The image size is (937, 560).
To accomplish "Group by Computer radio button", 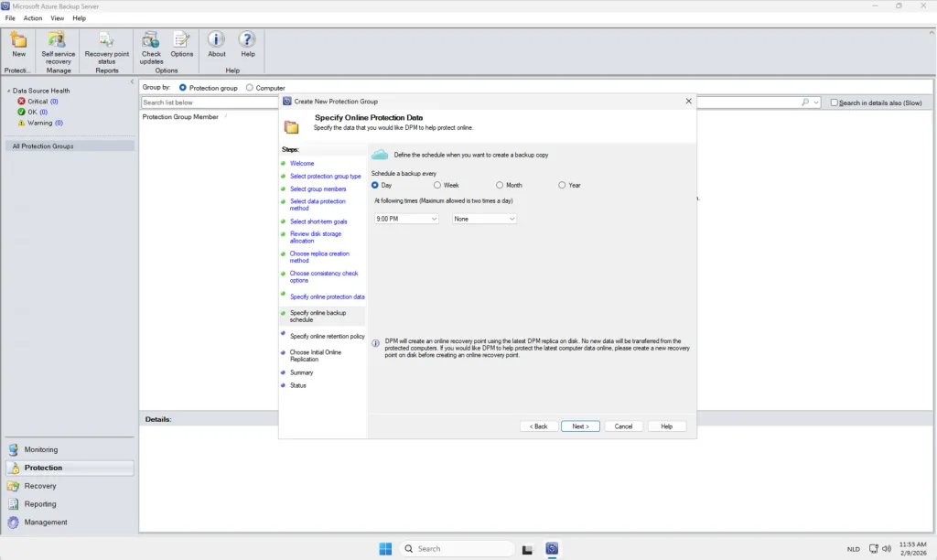I will pyautogui.click(x=250, y=88).
